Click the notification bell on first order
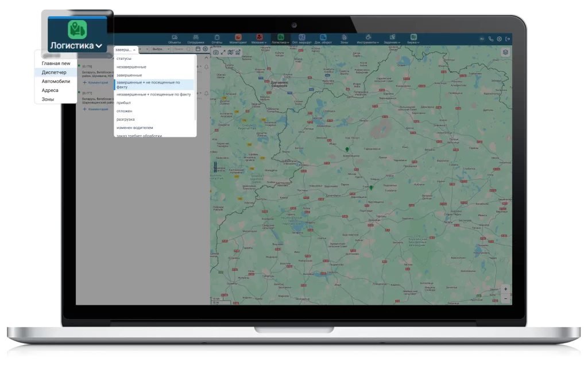 click(x=207, y=68)
